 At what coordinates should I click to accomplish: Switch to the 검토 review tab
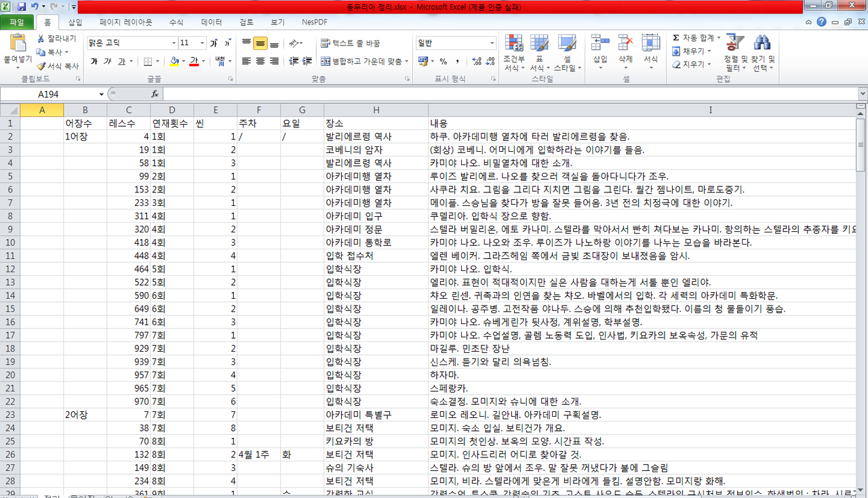(247, 22)
